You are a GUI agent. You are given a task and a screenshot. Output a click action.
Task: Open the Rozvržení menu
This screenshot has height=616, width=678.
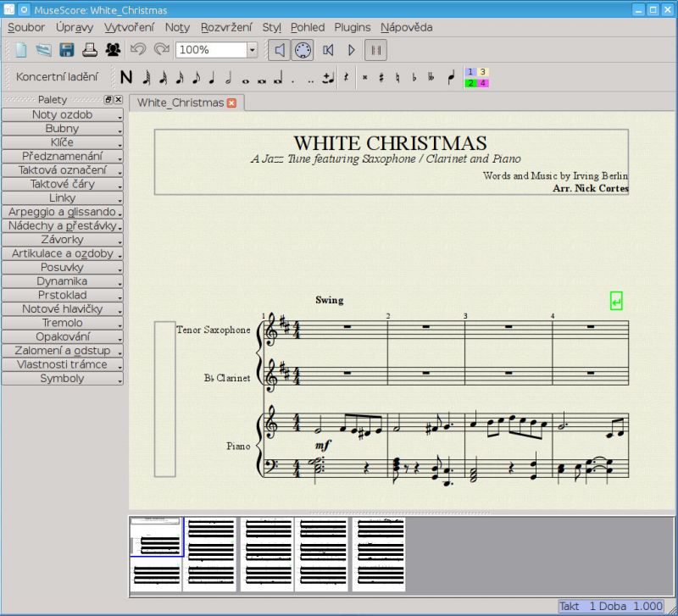pyautogui.click(x=226, y=27)
